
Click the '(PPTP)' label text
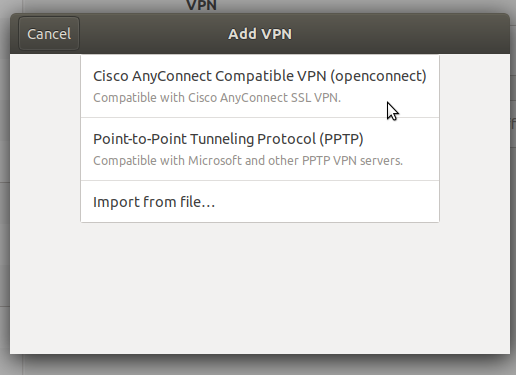click(x=341, y=139)
